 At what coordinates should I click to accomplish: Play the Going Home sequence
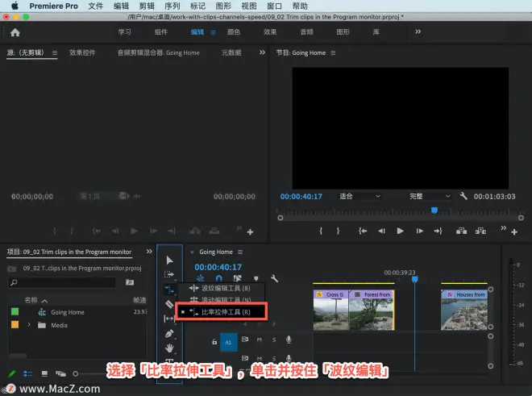point(401,231)
